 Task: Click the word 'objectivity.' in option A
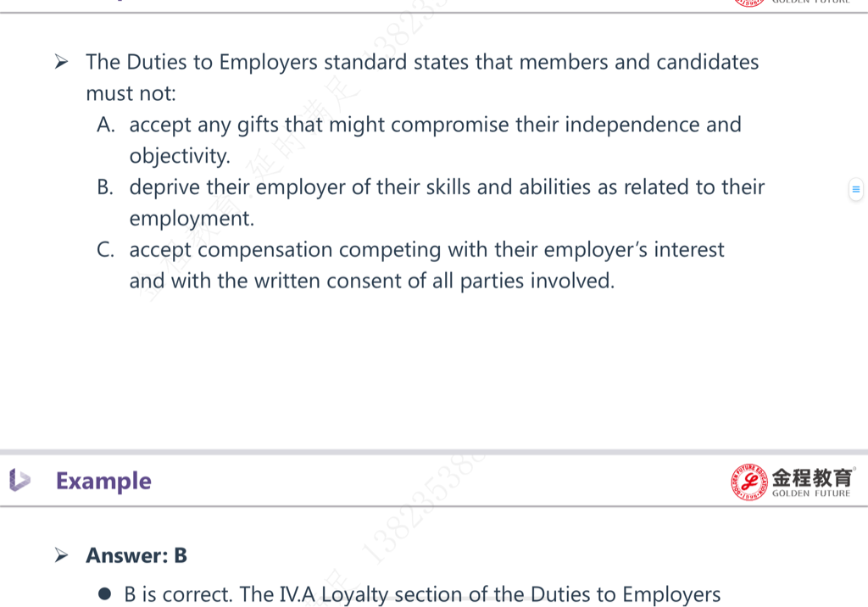point(180,157)
